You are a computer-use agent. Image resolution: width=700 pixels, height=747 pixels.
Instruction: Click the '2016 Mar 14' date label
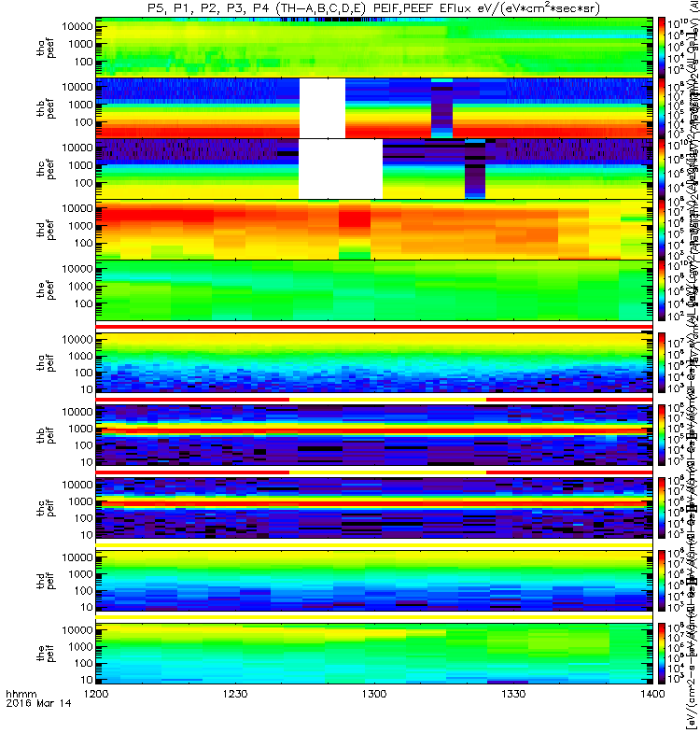pyautogui.click(x=38, y=703)
